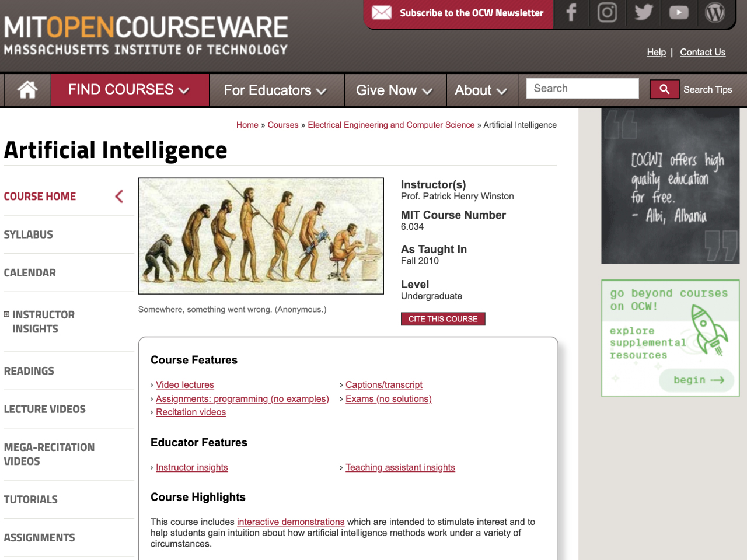
Task: Open Mega-Recitation Videos in the sidebar
Action: tap(49, 454)
